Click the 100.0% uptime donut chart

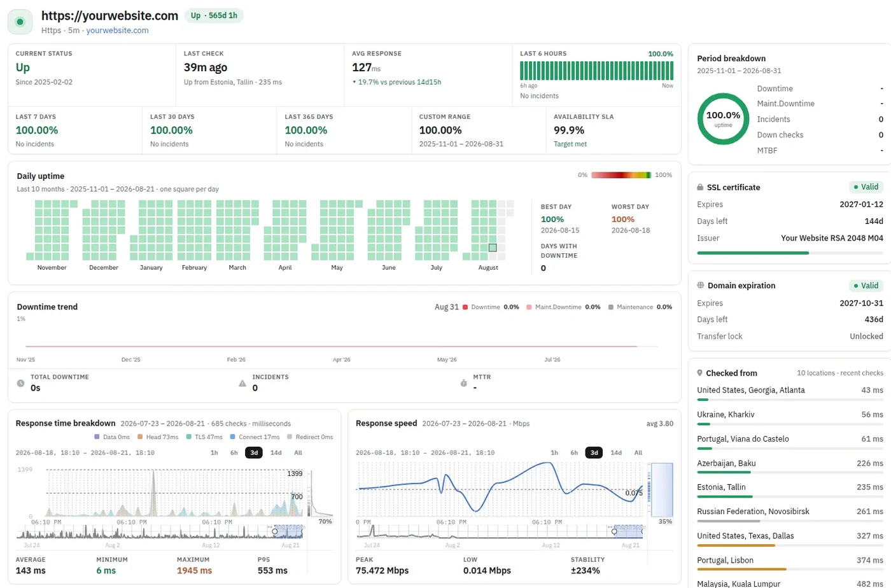click(723, 119)
